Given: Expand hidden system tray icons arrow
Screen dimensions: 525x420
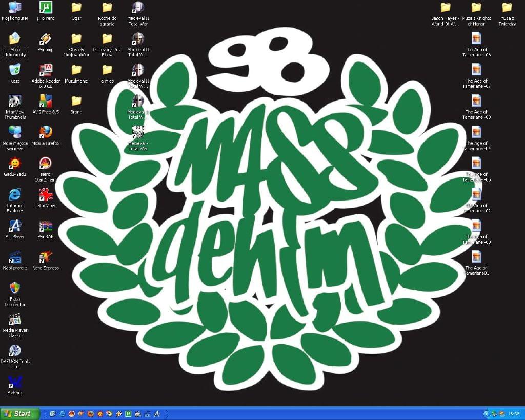Looking at the screenshot, I should click(x=487, y=413).
